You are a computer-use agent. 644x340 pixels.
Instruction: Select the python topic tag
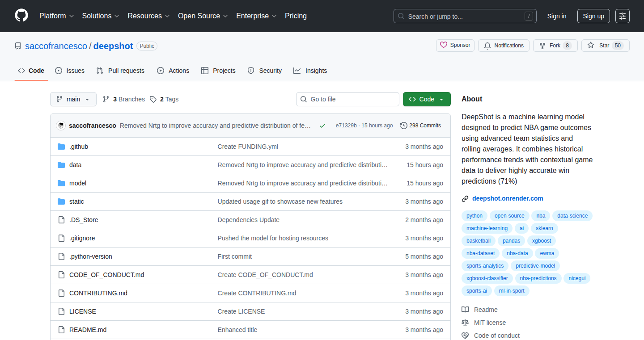(475, 216)
